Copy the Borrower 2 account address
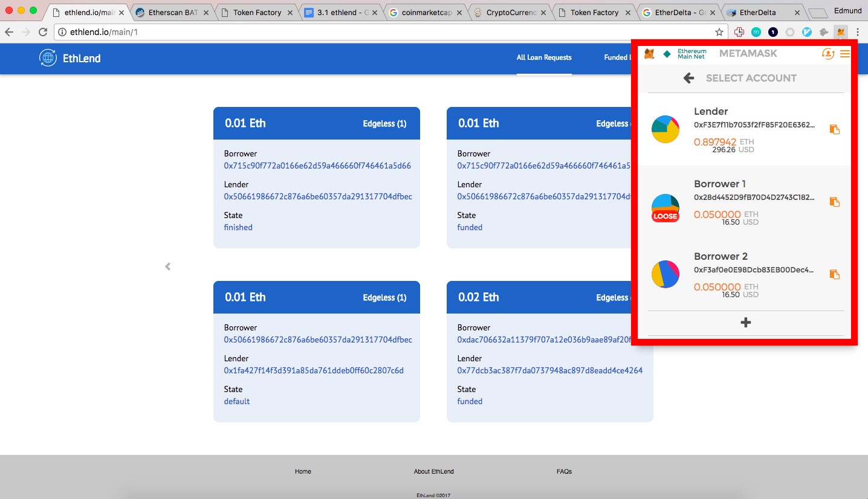 [x=835, y=274]
